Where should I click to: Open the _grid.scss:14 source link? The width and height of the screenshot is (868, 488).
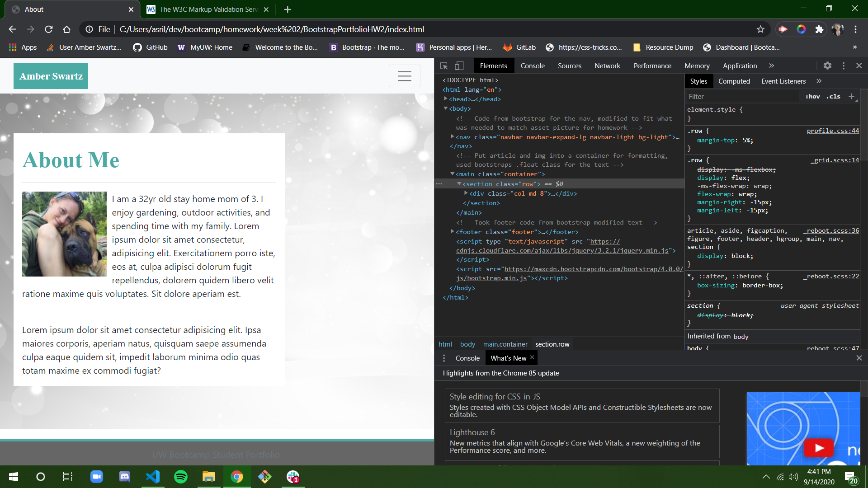835,160
